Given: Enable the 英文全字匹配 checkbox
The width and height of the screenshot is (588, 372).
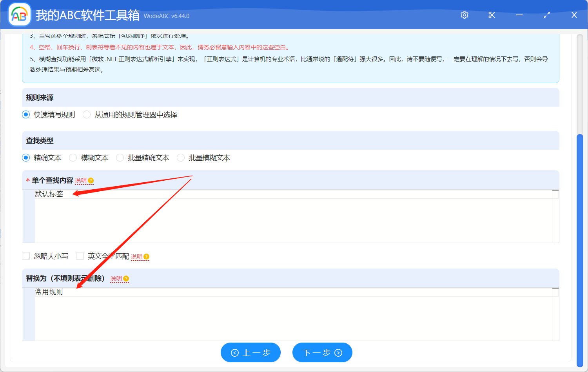Looking at the screenshot, I should pyautogui.click(x=80, y=256).
